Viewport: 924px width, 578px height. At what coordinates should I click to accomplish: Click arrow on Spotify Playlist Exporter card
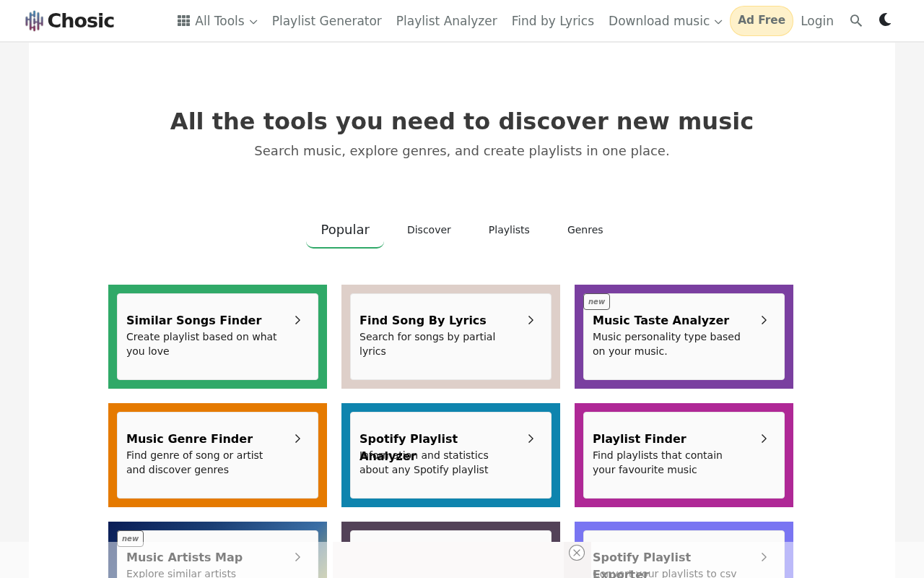pos(764,557)
